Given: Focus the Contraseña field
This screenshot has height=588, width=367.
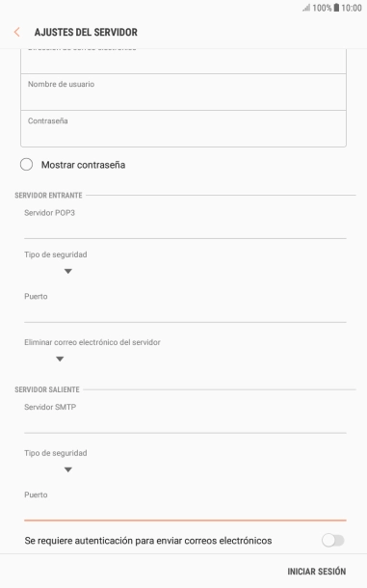Looking at the screenshot, I should (x=183, y=128).
